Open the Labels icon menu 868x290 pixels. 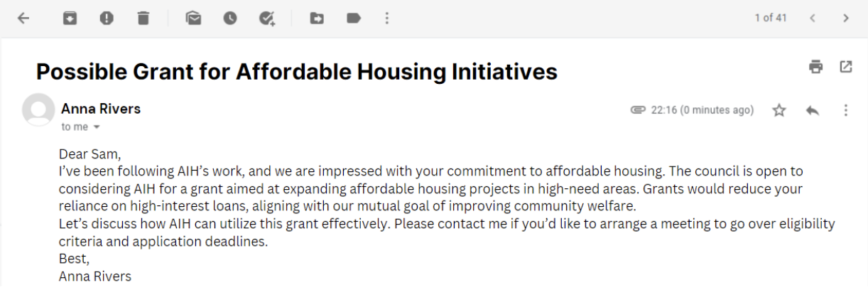(354, 18)
